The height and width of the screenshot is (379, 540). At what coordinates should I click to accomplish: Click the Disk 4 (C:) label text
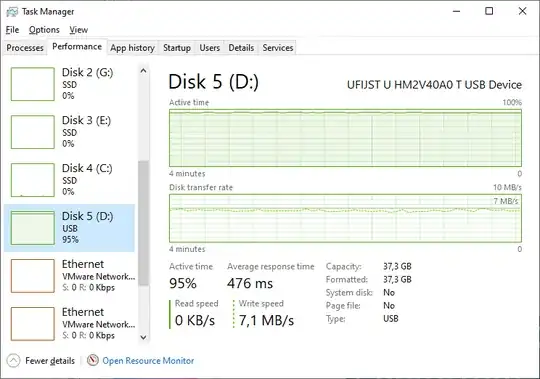pos(87,168)
